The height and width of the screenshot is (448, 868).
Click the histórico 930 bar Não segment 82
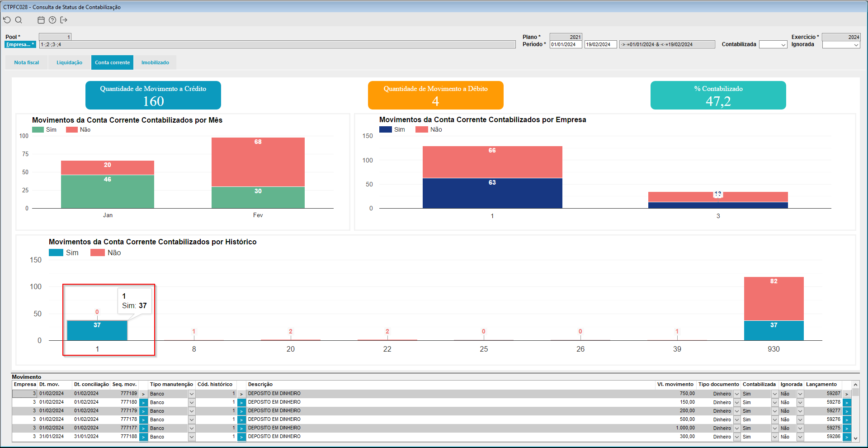(774, 299)
